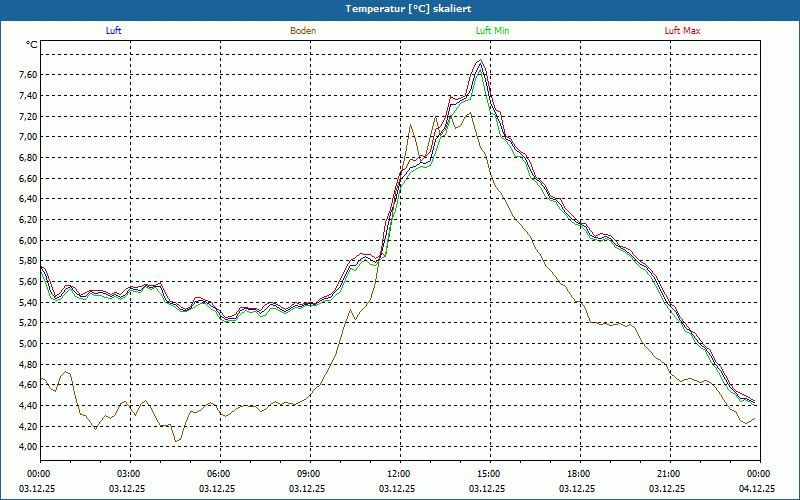Click the 7,60 y-axis value

(x=27, y=75)
